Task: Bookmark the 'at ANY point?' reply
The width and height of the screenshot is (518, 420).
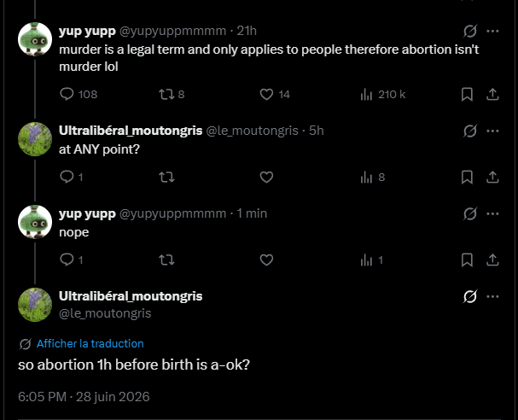Action: point(467,178)
